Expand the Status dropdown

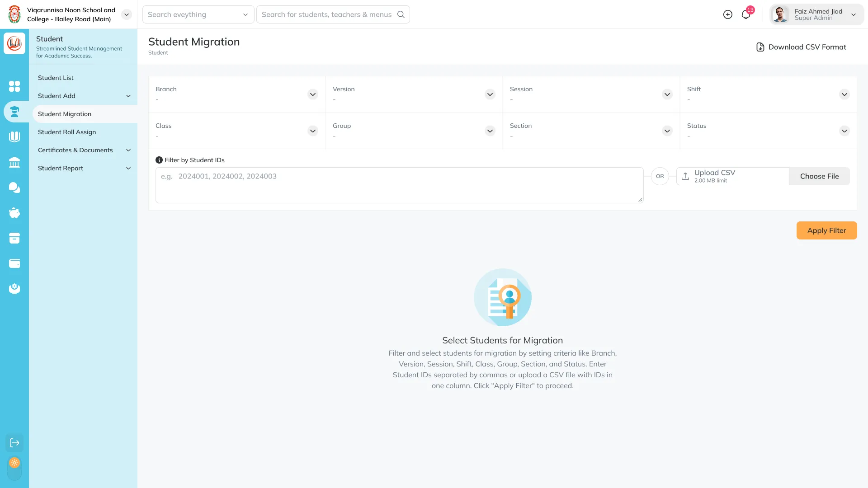click(844, 131)
